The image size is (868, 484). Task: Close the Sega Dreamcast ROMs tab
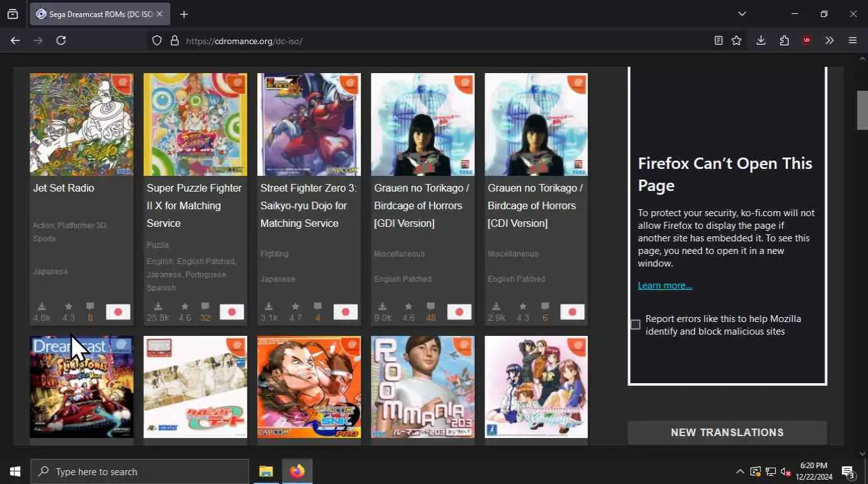[x=160, y=14]
